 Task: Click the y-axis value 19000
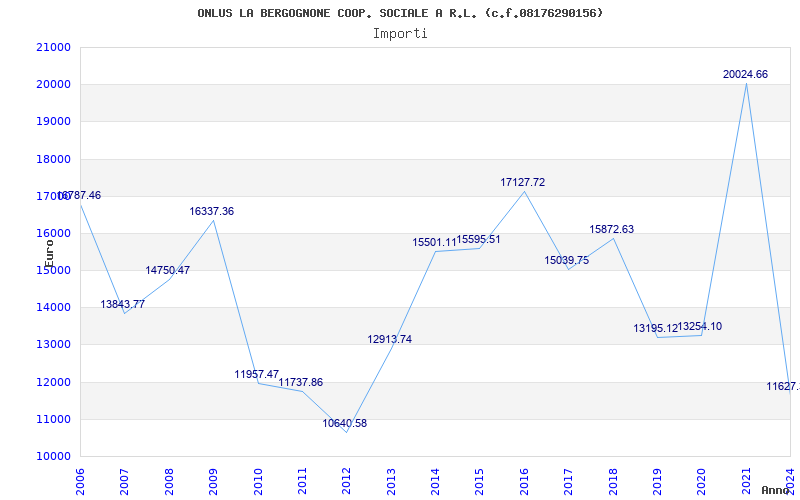pos(53,122)
